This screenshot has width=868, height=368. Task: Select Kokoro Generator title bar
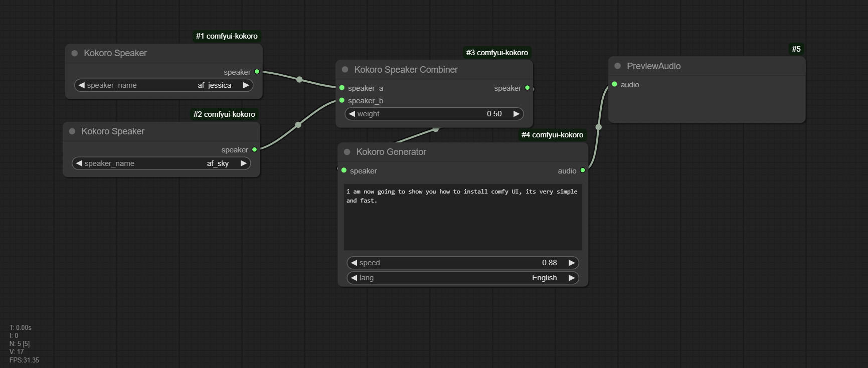click(463, 152)
